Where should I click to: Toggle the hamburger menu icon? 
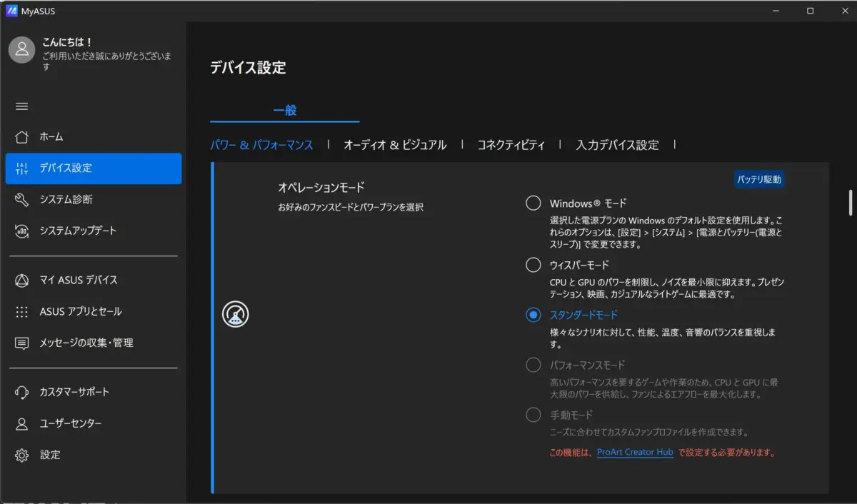(22, 106)
